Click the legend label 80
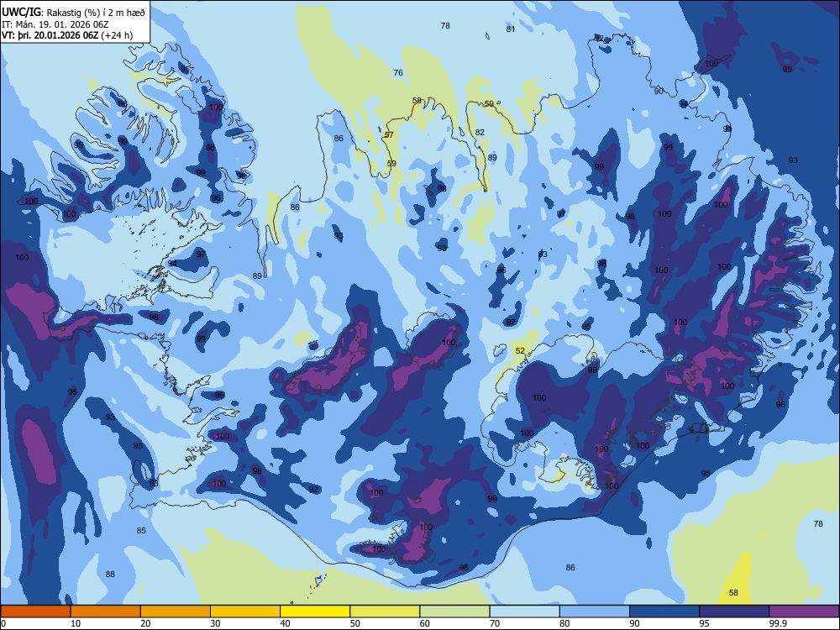Image resolution: width=840 pixels, height=630 pixels. tap(564, 623)
